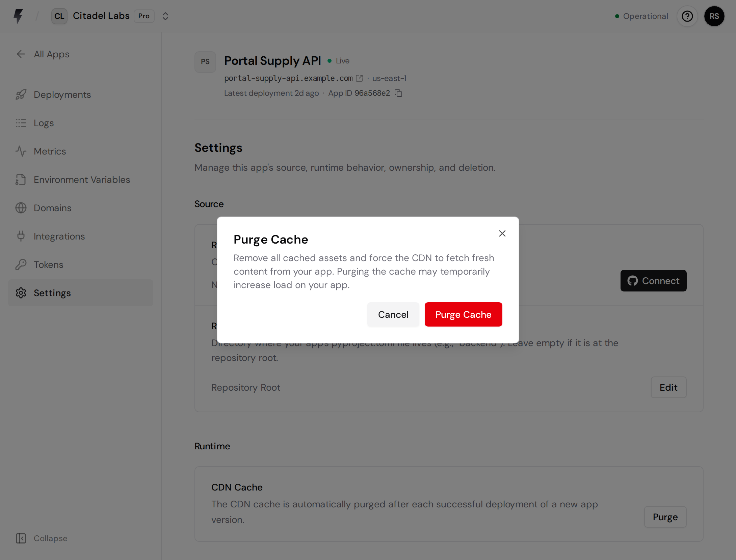Cancel the Purge Cache dialog
This screenshot has height=560, width=736.
(x=393, y=314)
